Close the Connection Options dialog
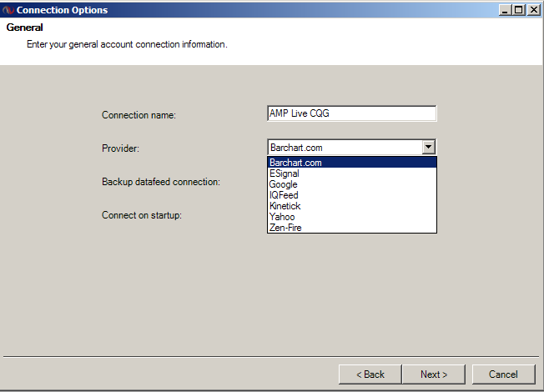 coord(532,10)
